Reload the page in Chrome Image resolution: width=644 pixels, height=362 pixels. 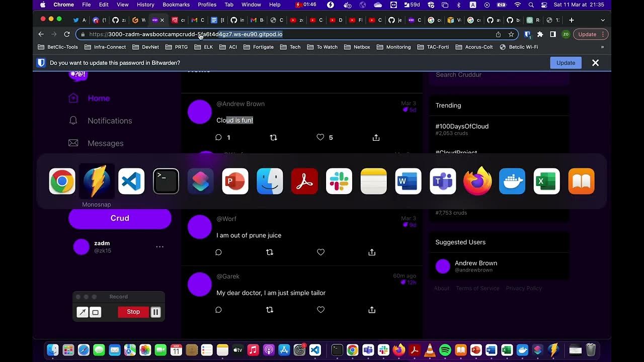click(67, 34)
